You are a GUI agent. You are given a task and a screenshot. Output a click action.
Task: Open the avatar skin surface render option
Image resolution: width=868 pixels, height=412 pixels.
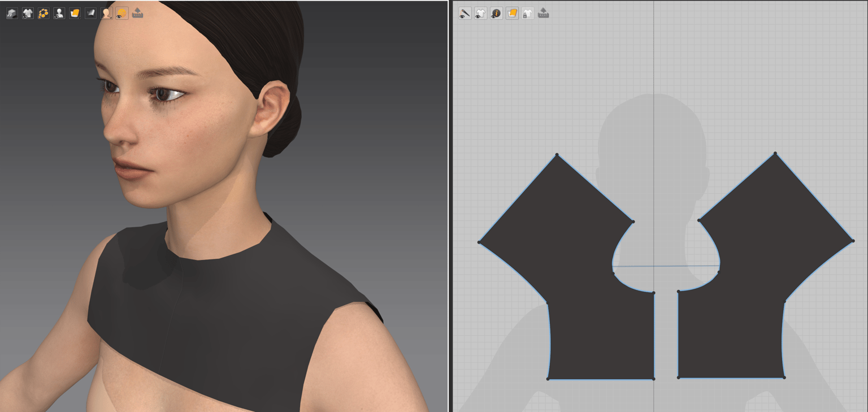(106, 13)
